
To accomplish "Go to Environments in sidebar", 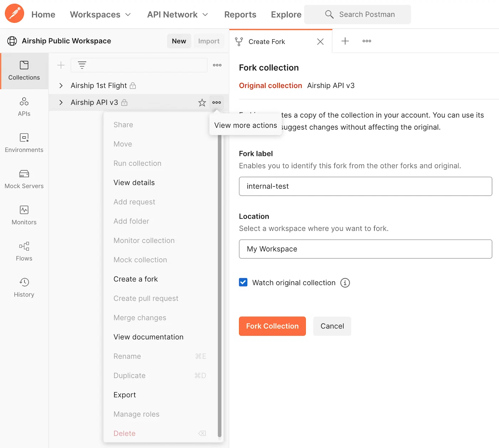I will [24, 143].
